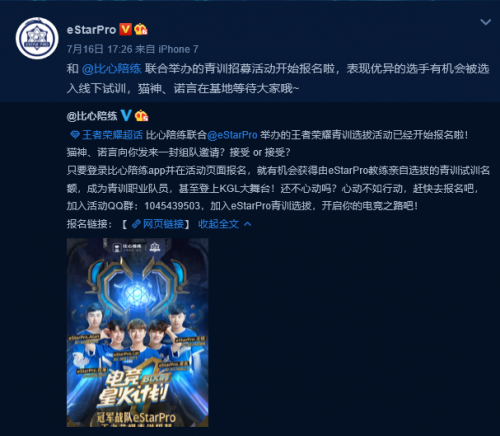Enlarge the 电竞星火计划 poster image

pos(138,332)
